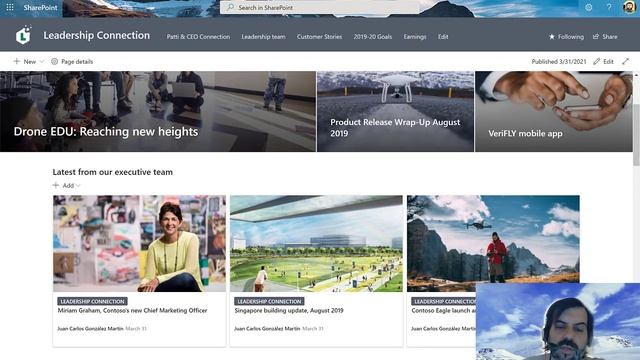Open the app launcher waffle icon

[x=10, y=7]
